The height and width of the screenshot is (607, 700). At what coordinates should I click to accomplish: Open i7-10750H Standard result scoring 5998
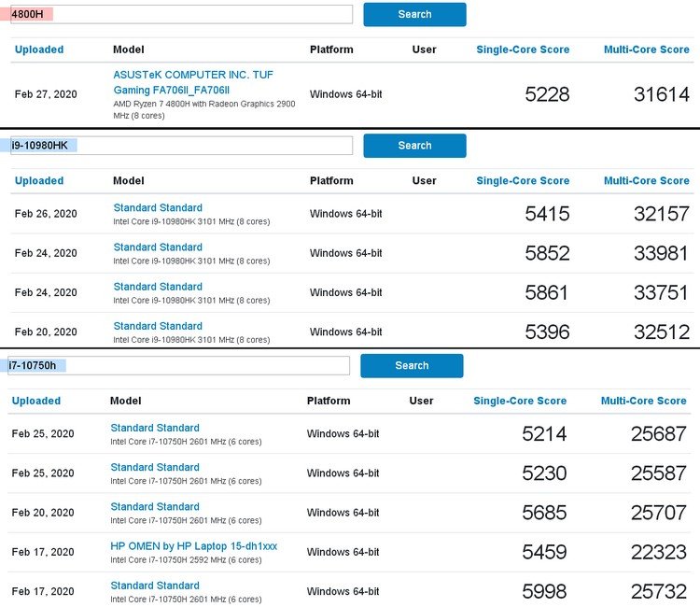coord(155,586)
